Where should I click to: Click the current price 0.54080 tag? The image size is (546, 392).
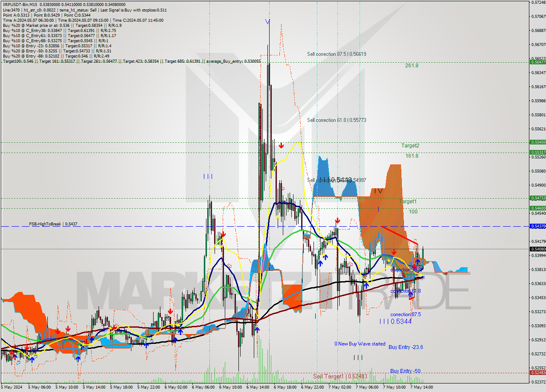tap(537, 249)
